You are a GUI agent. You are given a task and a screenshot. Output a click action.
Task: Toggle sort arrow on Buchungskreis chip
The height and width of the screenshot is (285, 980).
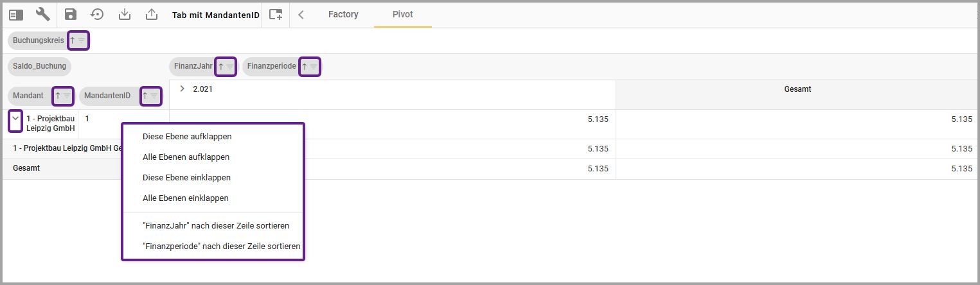coord(73,40)
